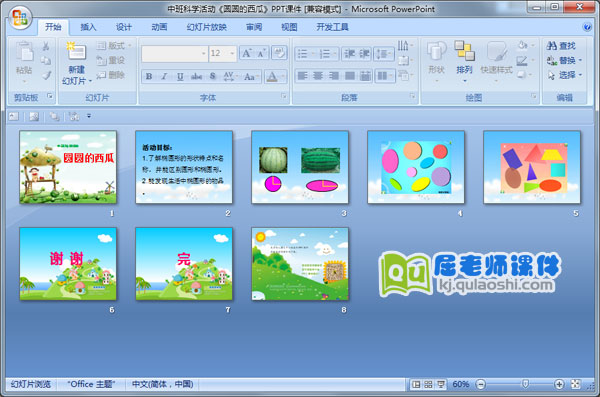Viewport: 600px width, 397px height.
Task: Click the cut scissors icon
Action: click(x=46, y=46)
